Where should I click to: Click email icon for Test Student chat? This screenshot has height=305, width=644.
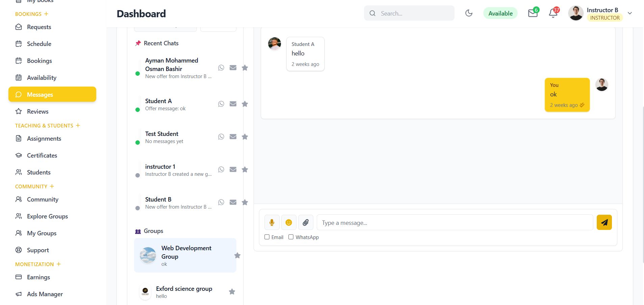point(233,137)
